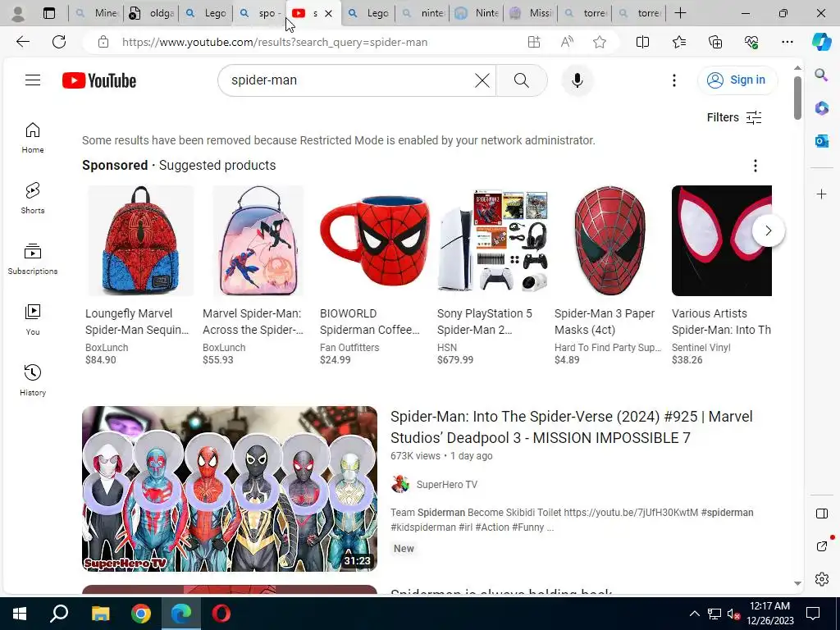Click the SuperHero TV channel avatar
Screen dimensions: 840x630
[399, 484]
